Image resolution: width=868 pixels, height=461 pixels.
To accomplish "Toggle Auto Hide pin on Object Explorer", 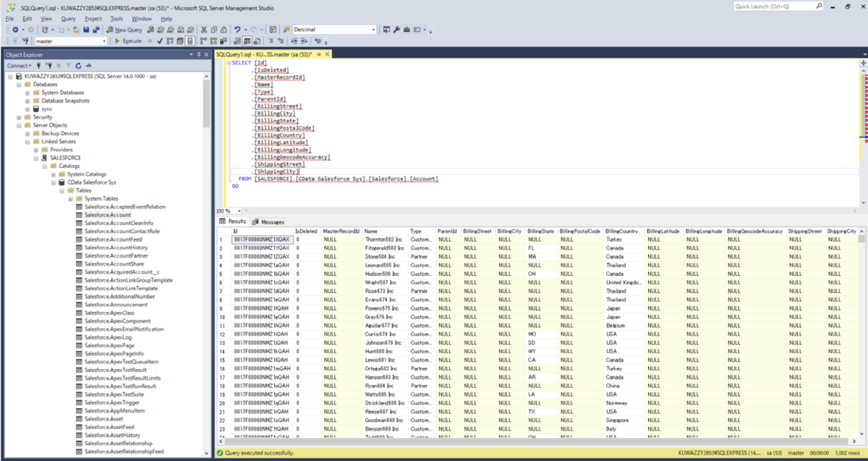I will 198,54.
